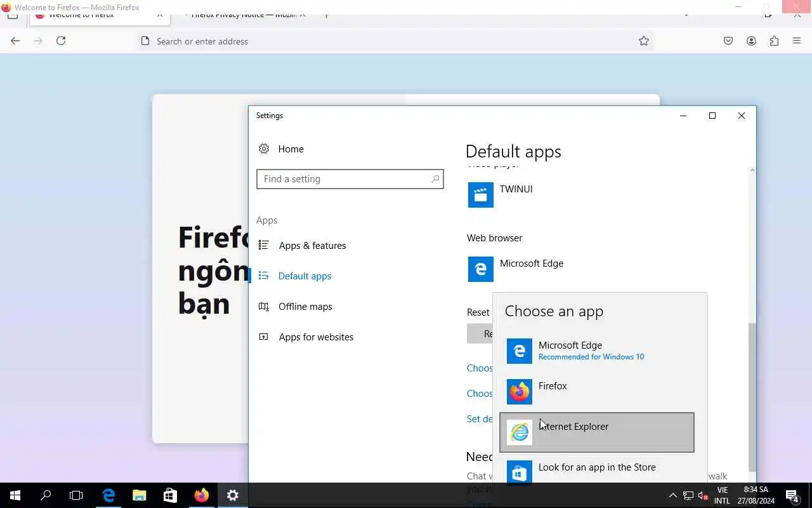This screenshot has width=812, height=508.
Task: Click the Store icon in app chooser
Action: click(519, 472)
